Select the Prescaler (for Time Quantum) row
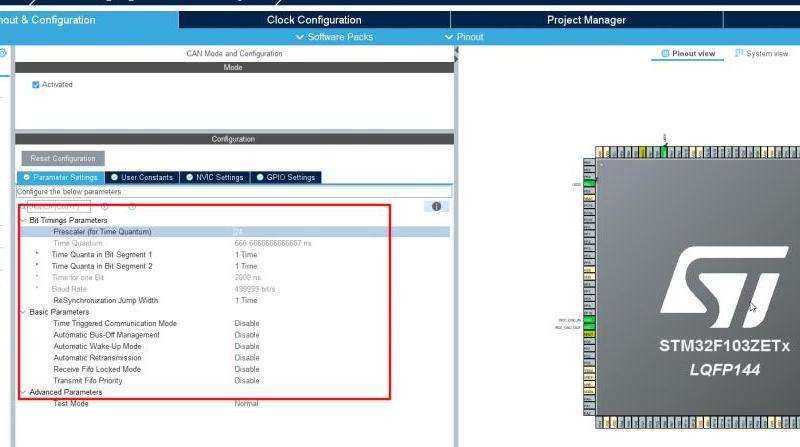Viewport: 800px width, 447px height. pyautogui.click(x=235, y=232)
